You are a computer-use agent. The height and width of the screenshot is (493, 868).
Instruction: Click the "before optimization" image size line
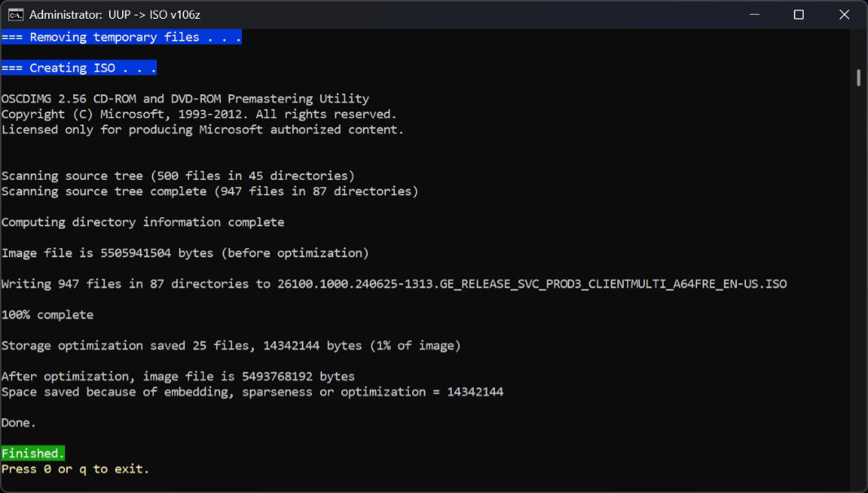coord(185,253)
